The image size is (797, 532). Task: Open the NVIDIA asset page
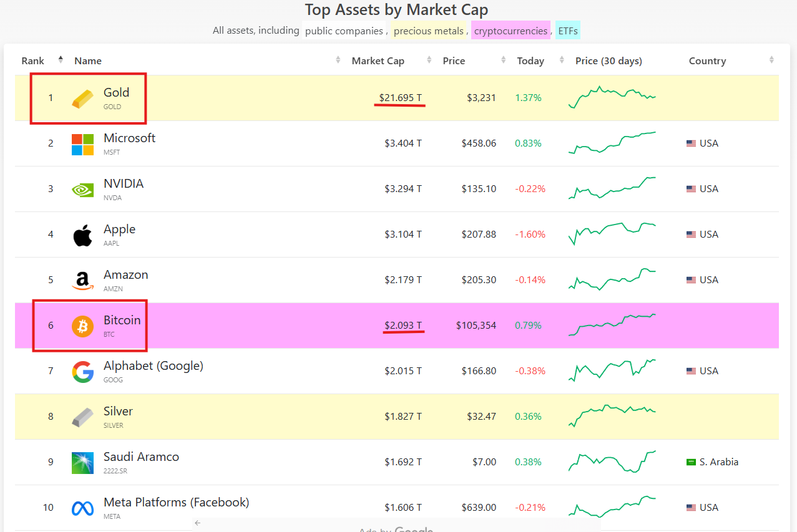(x=124, y=183)
